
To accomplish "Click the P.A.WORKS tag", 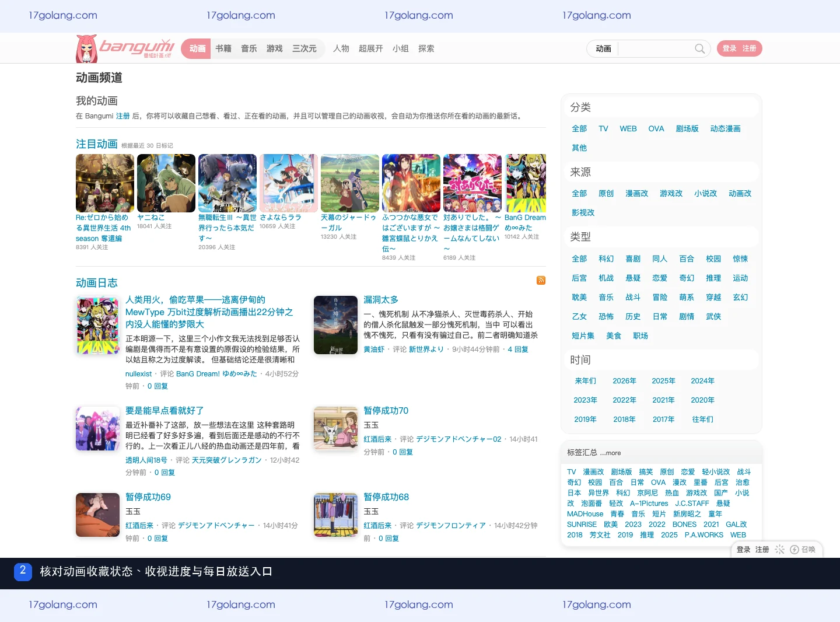I will point(703,535).
